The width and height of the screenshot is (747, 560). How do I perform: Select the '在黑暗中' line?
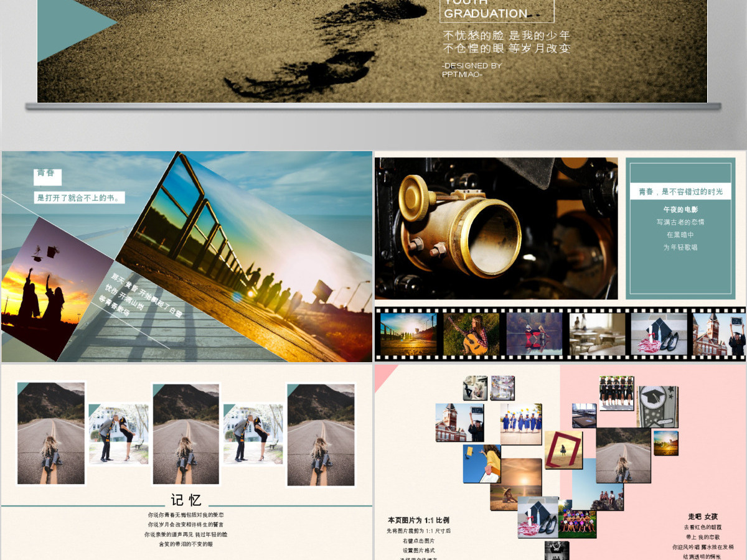(680, 235)
